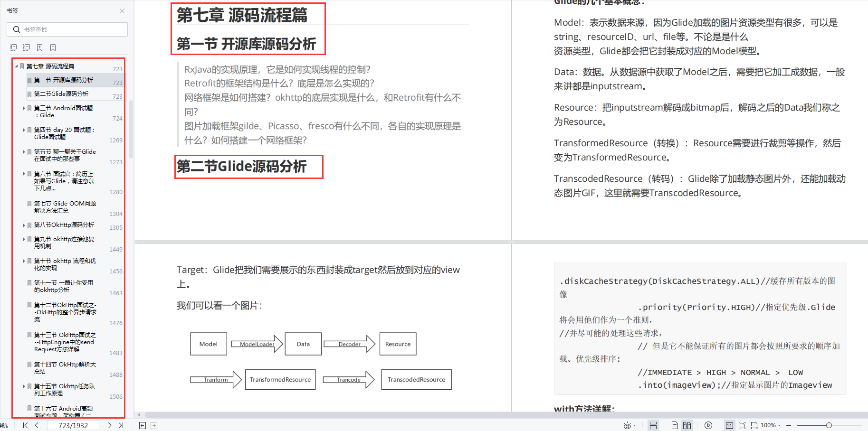Image resolution: width=868 pixels, height=431 pixels.
Task: Go to the first page
Action: click(x=25, y=425)
